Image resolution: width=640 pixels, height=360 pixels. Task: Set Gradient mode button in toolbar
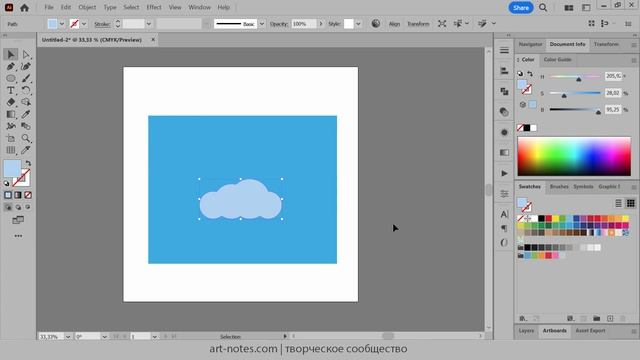[x=18, y=195]
